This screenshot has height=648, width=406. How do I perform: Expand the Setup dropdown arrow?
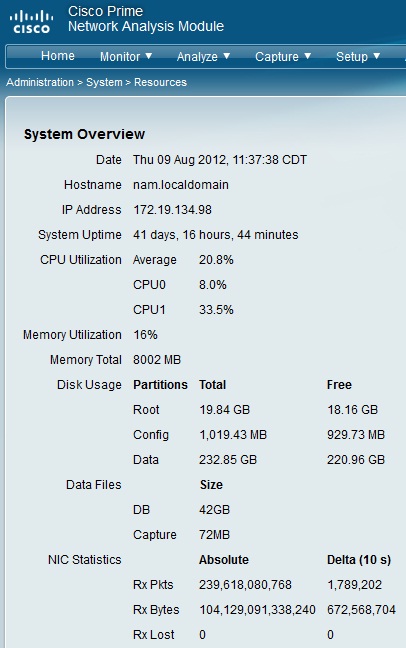(377, 56)
